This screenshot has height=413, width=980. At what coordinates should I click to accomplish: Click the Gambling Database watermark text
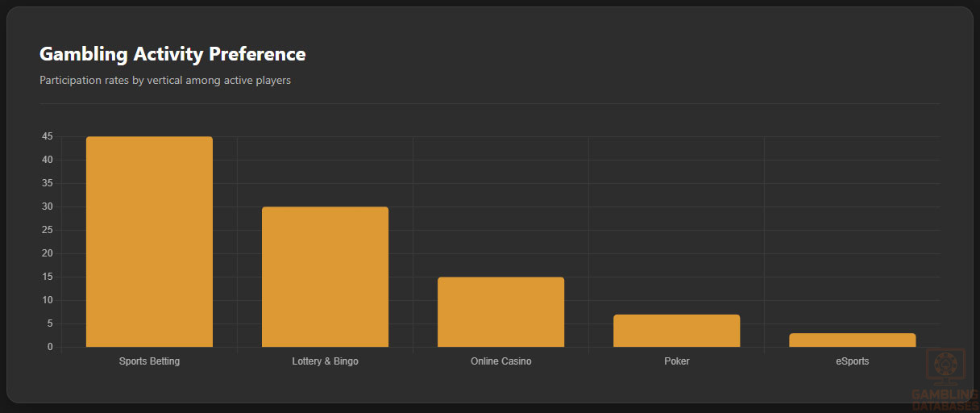pos(945,399)
